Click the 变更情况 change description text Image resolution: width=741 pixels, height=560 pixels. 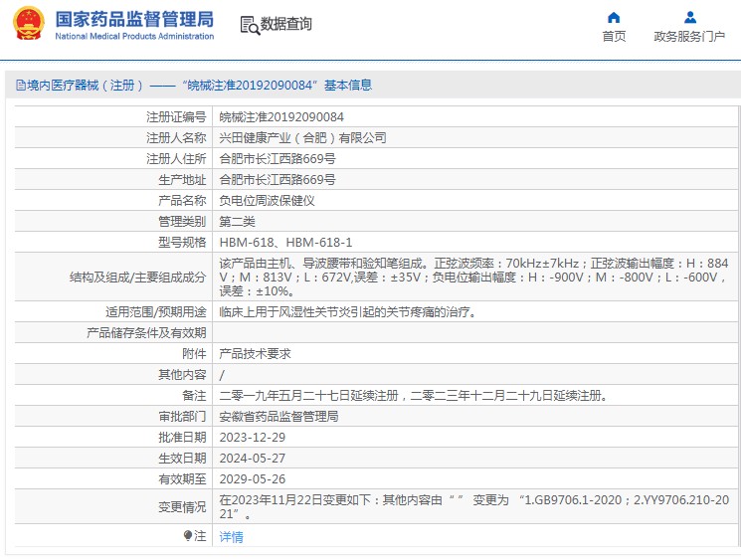[474, 506]
